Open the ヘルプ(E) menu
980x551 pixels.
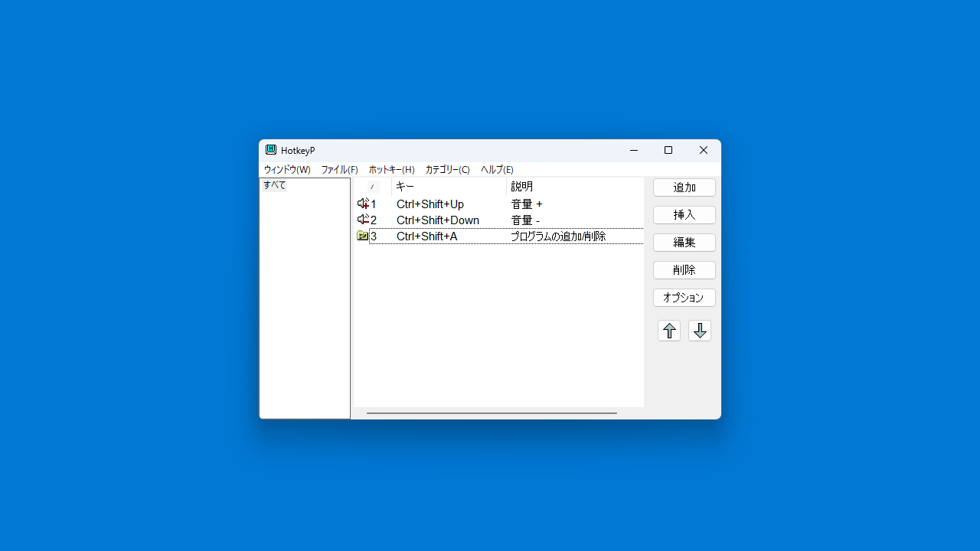coord(497,170)
